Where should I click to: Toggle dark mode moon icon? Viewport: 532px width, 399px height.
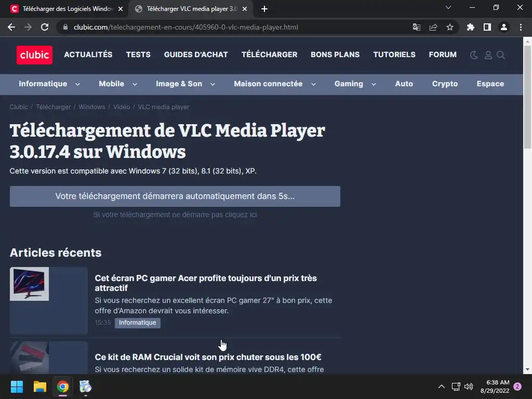pyautogui.click(x=474, y=55)
